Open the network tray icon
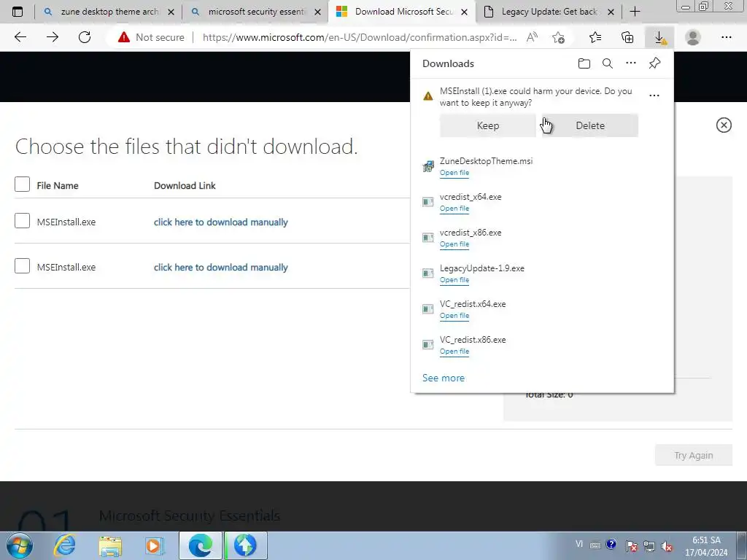Viewport: 747px width, 560px height. [649, 545]
